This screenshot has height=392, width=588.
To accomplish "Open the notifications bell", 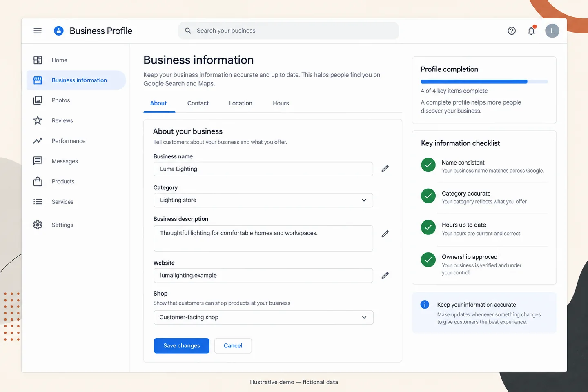I will (531, 31).
